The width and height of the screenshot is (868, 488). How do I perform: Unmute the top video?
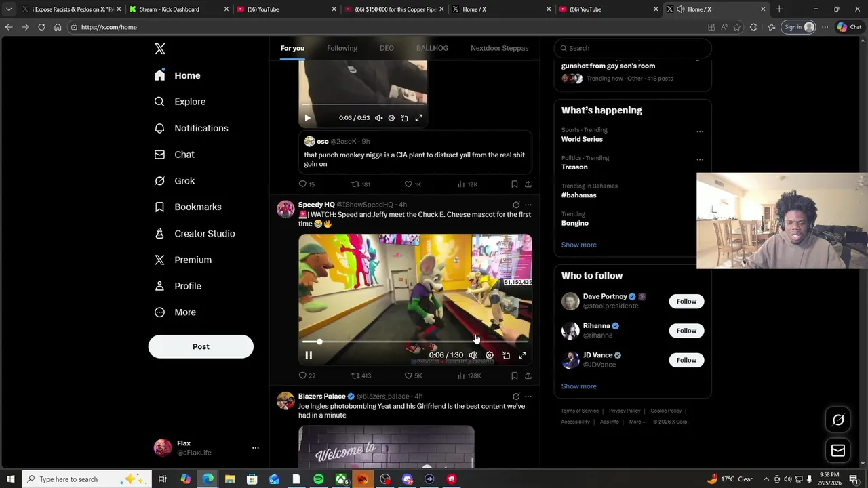click(x=378, y=118)
